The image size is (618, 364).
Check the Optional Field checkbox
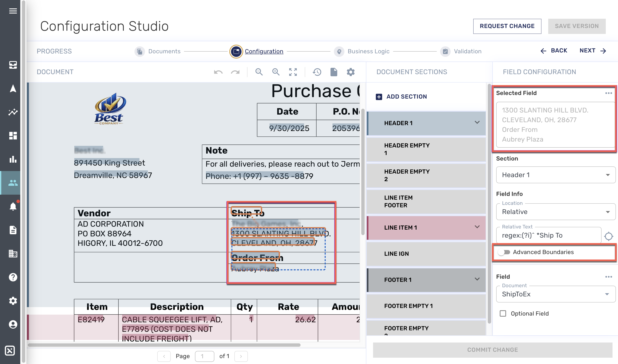(x=503, y=313)
